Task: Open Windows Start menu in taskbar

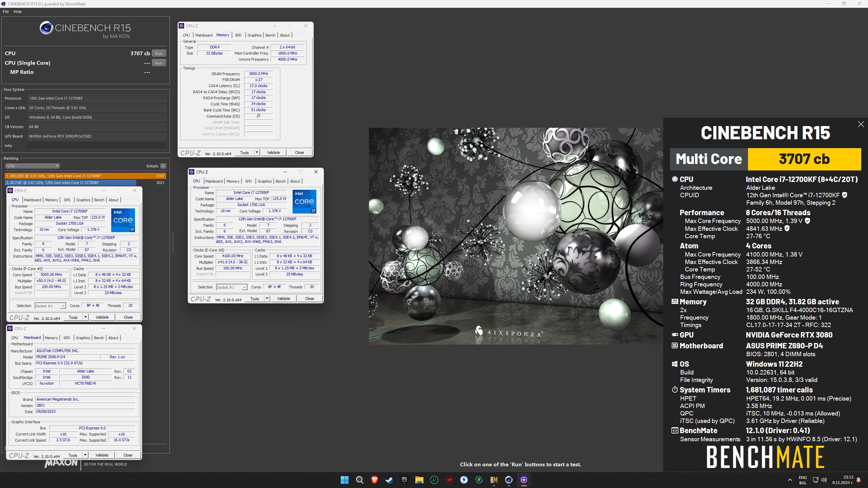Action: tap(344, 480)
